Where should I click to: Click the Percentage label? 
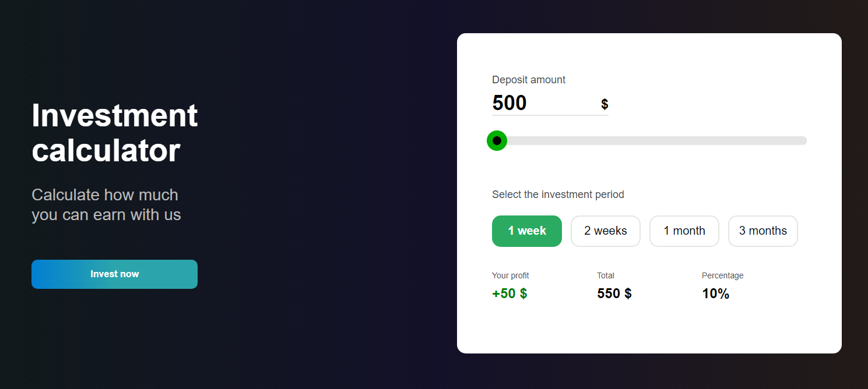[723, 275]
